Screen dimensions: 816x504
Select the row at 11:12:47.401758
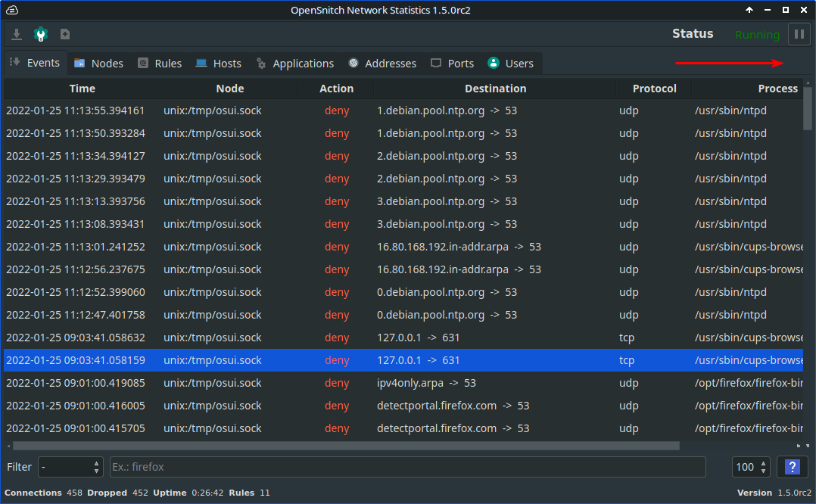coord(403,315)
